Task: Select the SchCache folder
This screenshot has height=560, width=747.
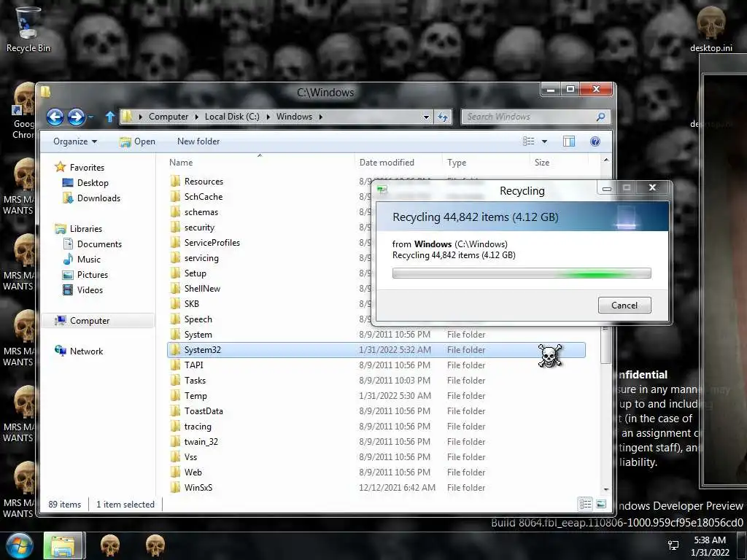Action: 204,197
